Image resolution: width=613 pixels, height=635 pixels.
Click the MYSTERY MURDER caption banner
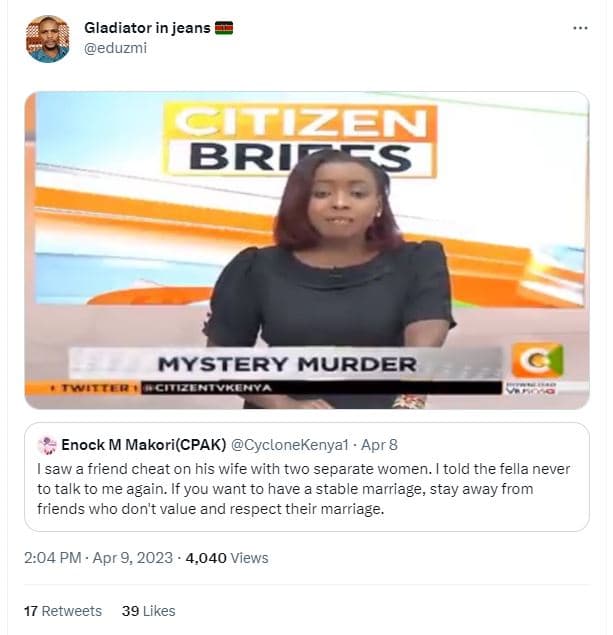click(x=287, y=364)
